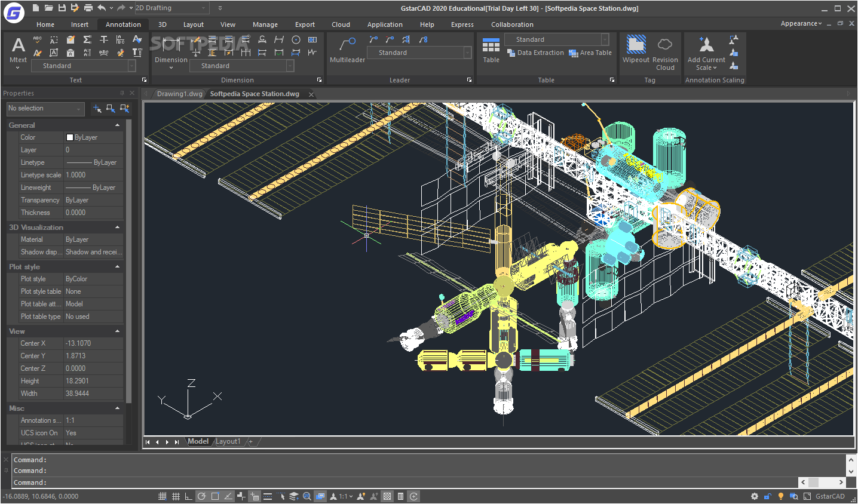Click the Select Objects icon in Properties panel

pos(111,108)
